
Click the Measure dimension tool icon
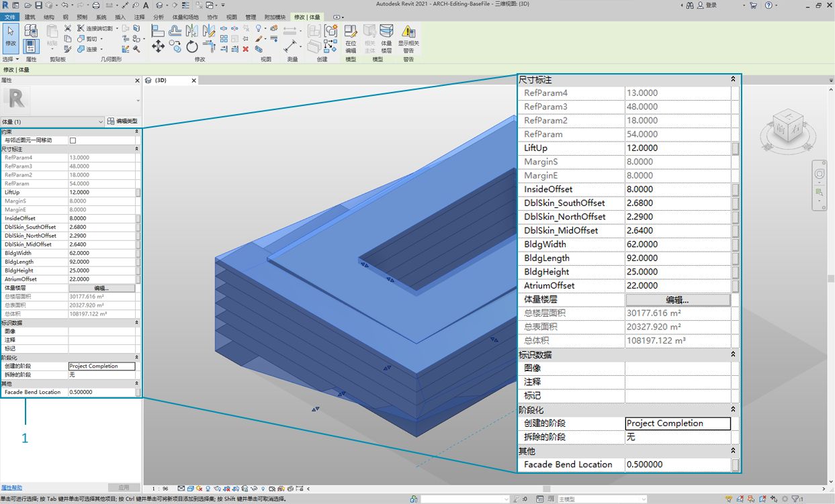(x=290, y=46)
